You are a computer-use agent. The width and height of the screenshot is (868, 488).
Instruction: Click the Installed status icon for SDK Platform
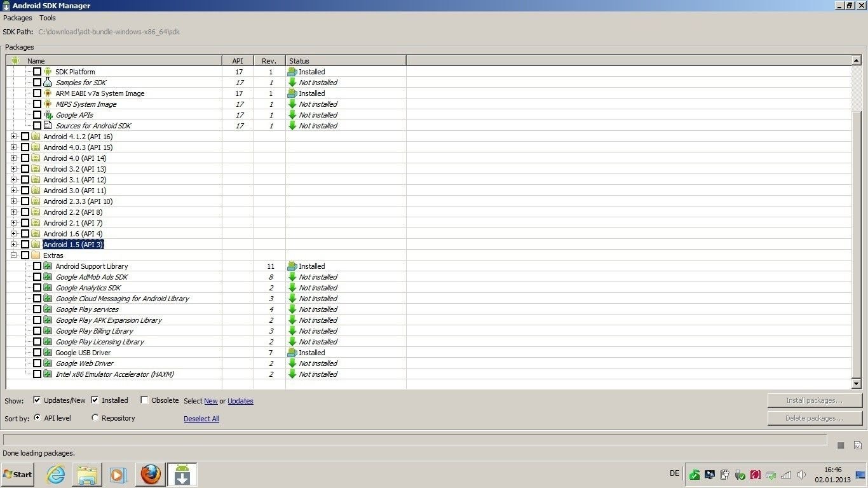coord(292,72)
